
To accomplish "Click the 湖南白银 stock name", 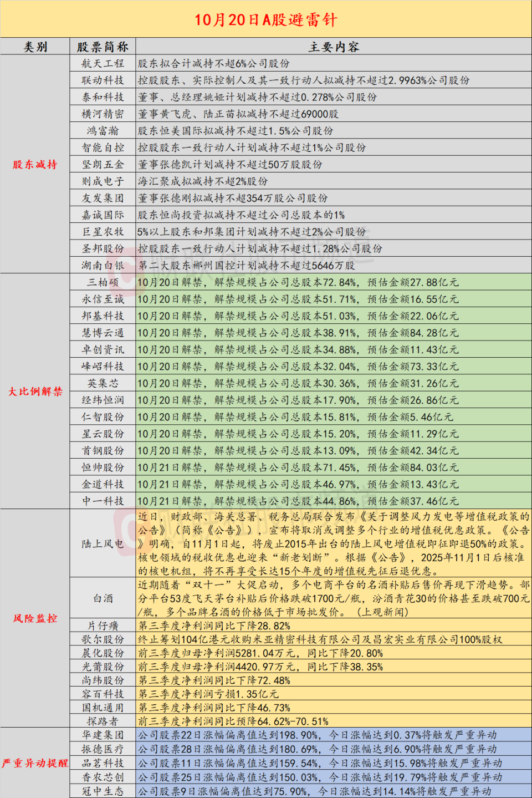I will (x=103, y=265).
